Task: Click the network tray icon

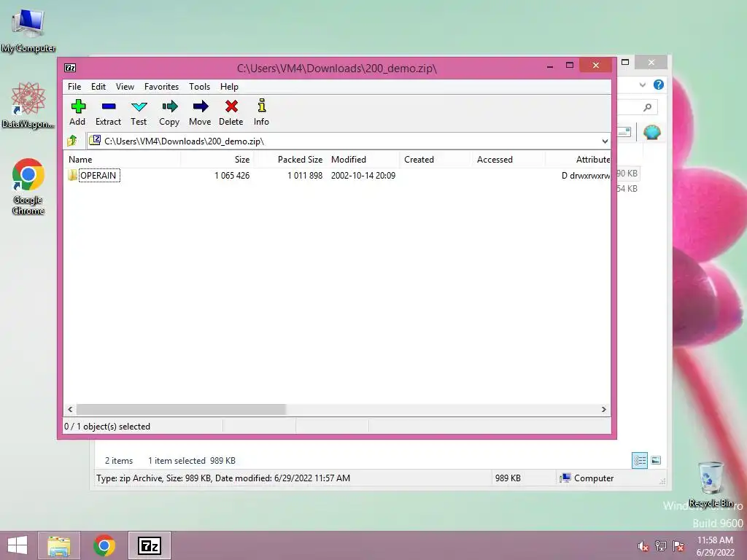Action: coord(661,545)
